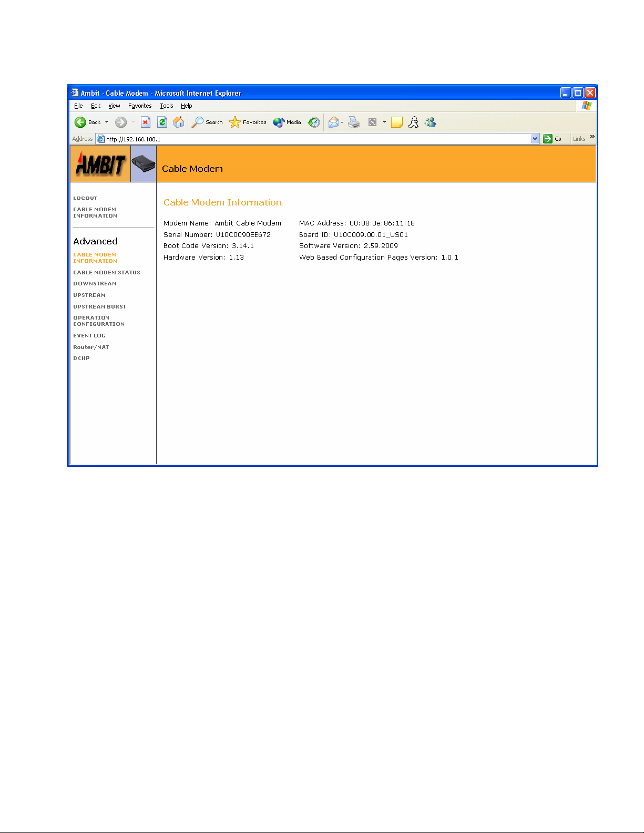644x833 pixels.
Task: Go to the browser Home page
Action: [x=179, y=122]
